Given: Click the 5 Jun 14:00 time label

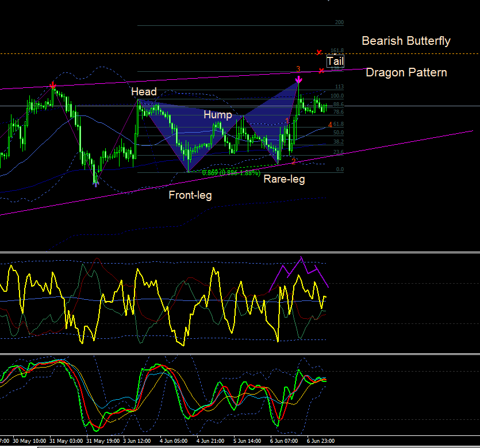Looking at the screenshot, I should point(247,441).
